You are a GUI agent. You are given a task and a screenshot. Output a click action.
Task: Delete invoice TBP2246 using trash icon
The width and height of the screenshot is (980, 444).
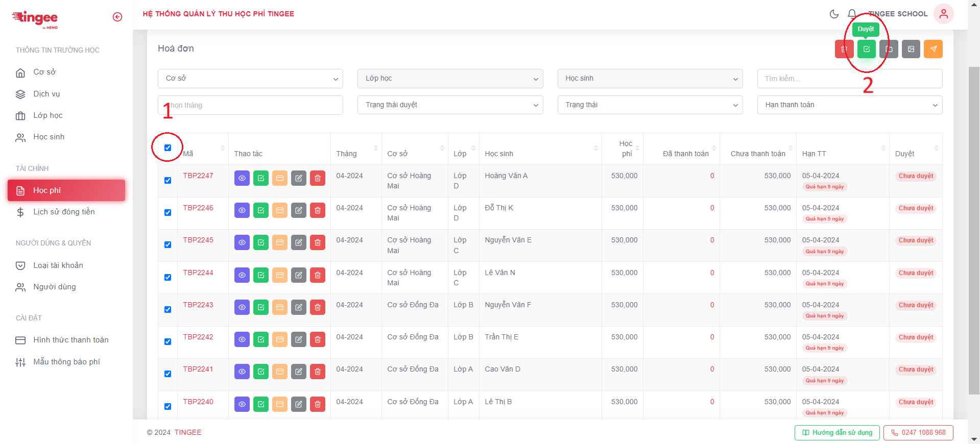click(317, 210)
